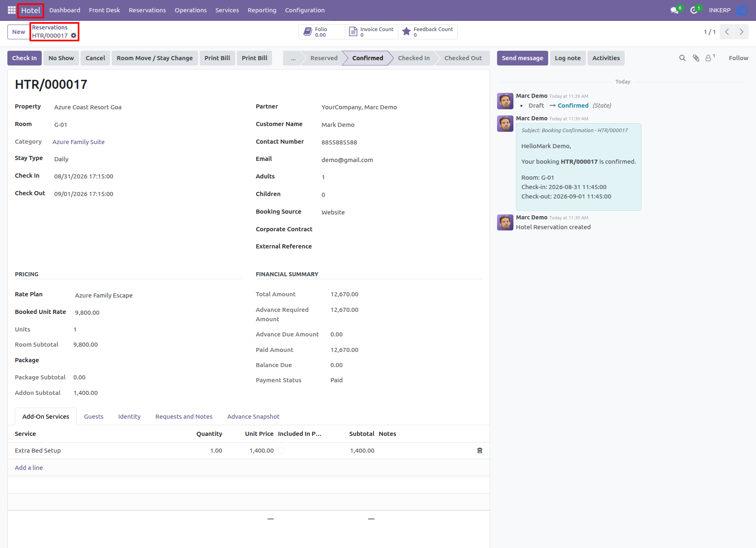Click Marc Demo avatar beside Hotel Reservation created
756x548 pixels.
pos(505,223)
